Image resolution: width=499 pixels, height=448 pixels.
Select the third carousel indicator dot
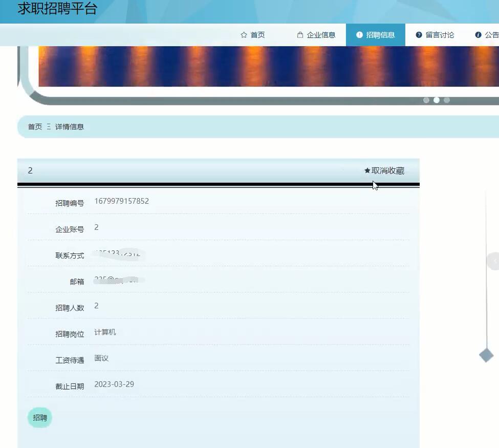coord(447,100)
